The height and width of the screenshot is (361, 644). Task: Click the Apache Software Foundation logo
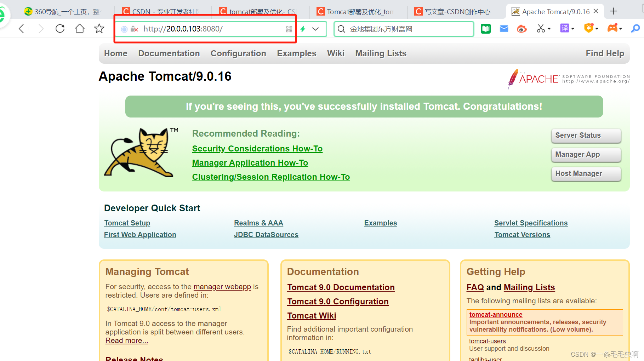coord(569,79)
